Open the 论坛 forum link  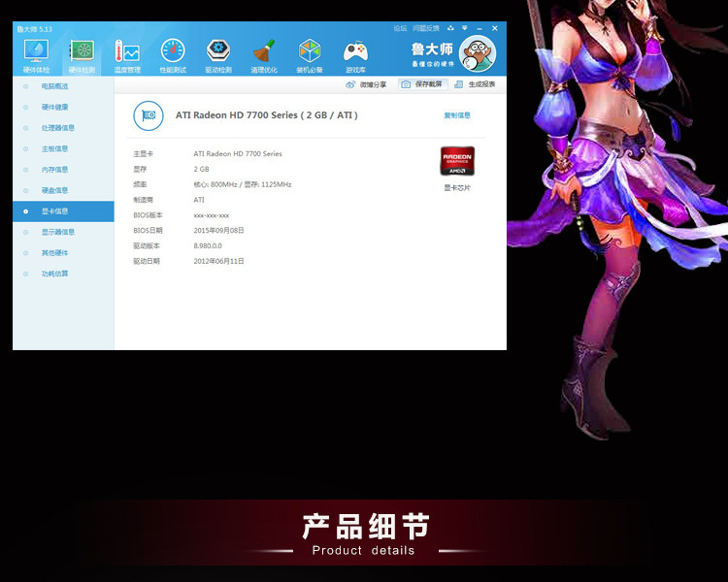[400, 28]
